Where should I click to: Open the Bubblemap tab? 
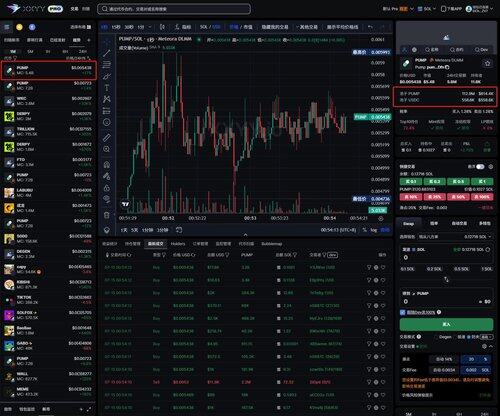271,244
